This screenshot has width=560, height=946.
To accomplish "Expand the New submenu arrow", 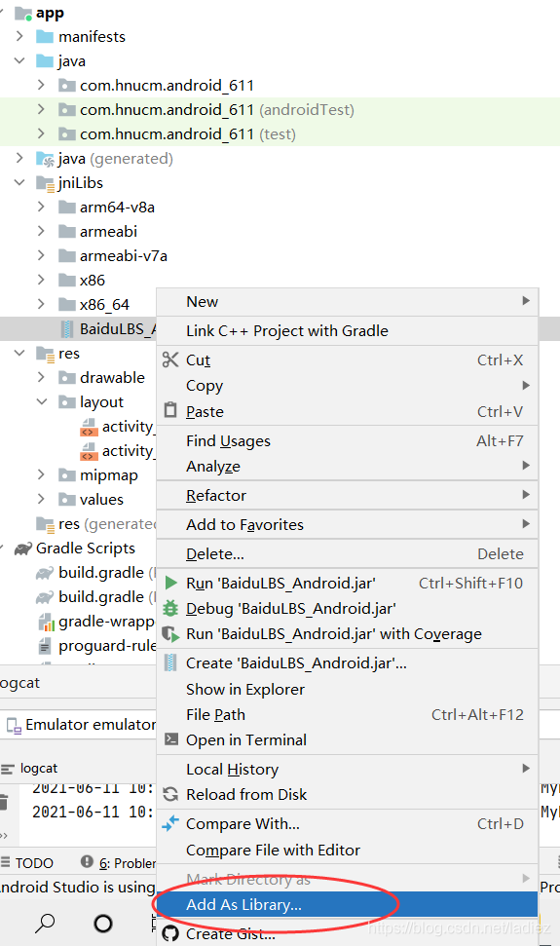I will tap(526, 300).
